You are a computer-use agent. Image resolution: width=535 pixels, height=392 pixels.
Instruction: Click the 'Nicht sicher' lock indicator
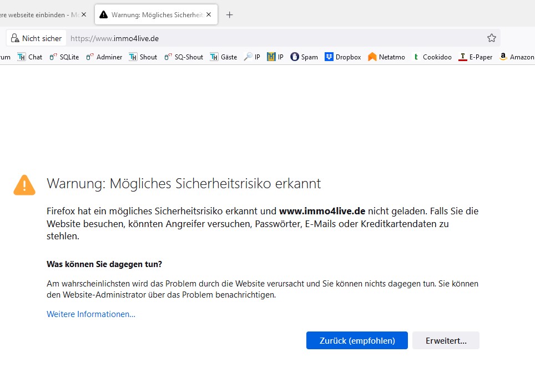tap(37, 38)
